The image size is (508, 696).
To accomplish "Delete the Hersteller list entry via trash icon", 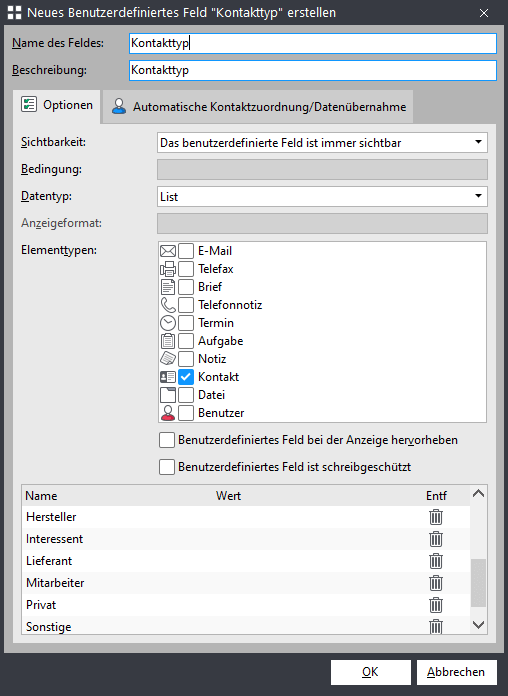I will (436, 517).
